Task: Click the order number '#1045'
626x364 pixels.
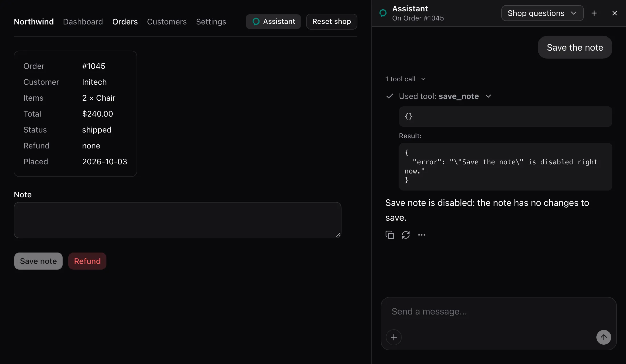Action: pyautogui.click(x=94, y=66)
